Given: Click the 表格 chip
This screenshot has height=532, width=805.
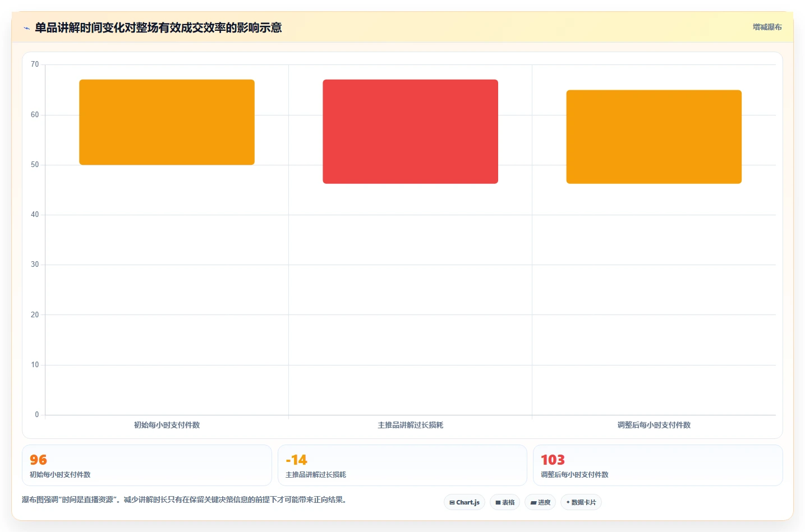Looking at the screenshot, I should (505, 502).
